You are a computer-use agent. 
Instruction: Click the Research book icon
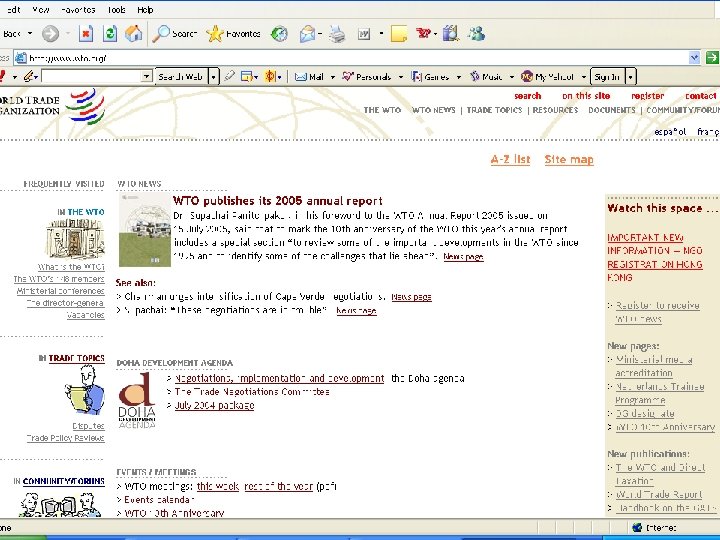click(451, 34)
